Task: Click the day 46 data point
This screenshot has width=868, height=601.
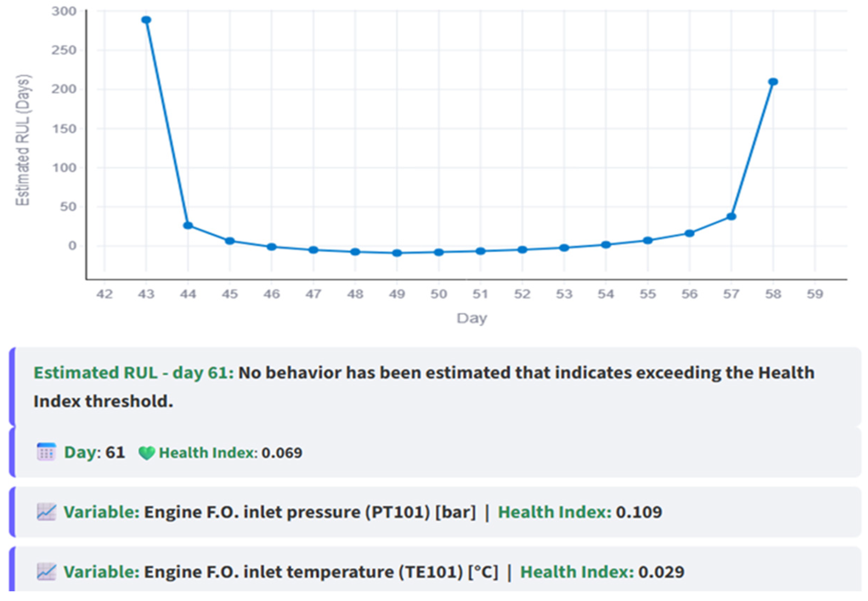Action: (271, 247)
